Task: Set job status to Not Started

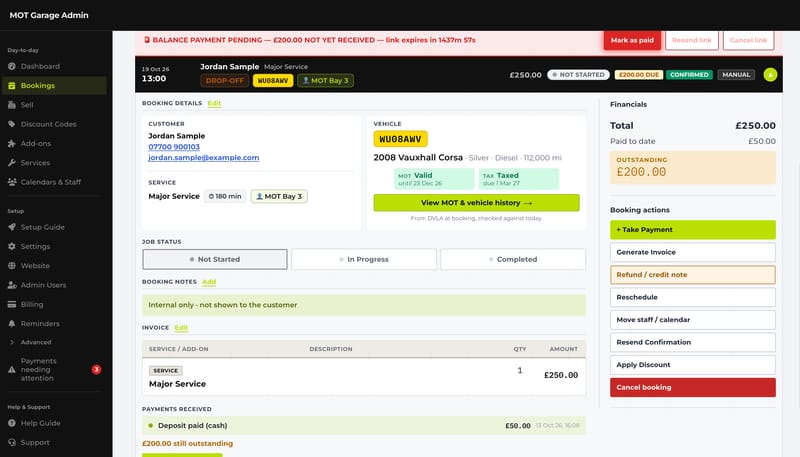Action: click(215, 259)
